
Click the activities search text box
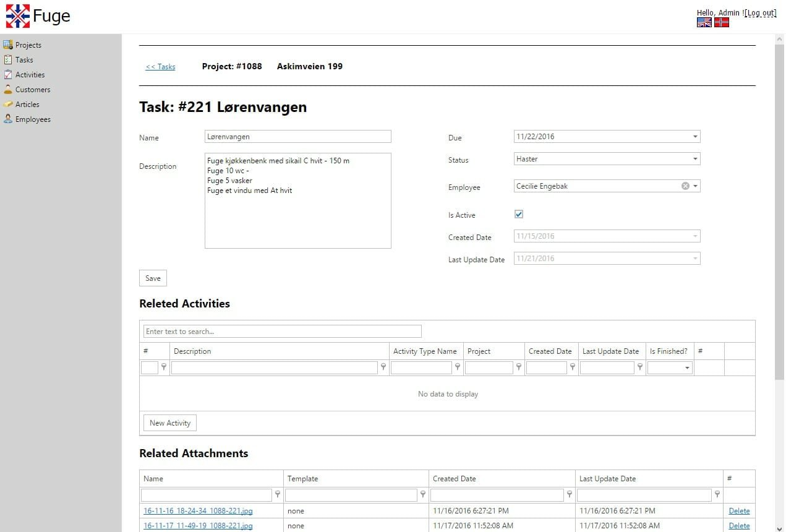tap(282, 332)
